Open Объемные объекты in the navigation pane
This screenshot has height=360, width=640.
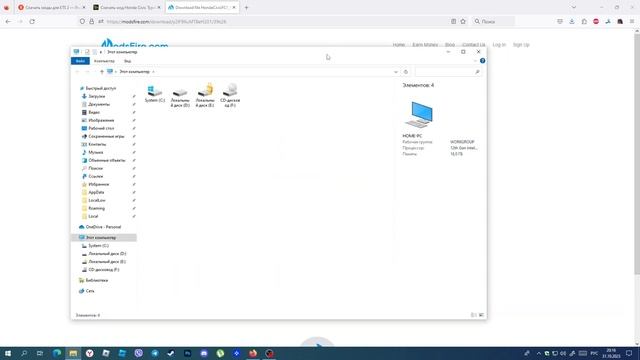[106, 160]
